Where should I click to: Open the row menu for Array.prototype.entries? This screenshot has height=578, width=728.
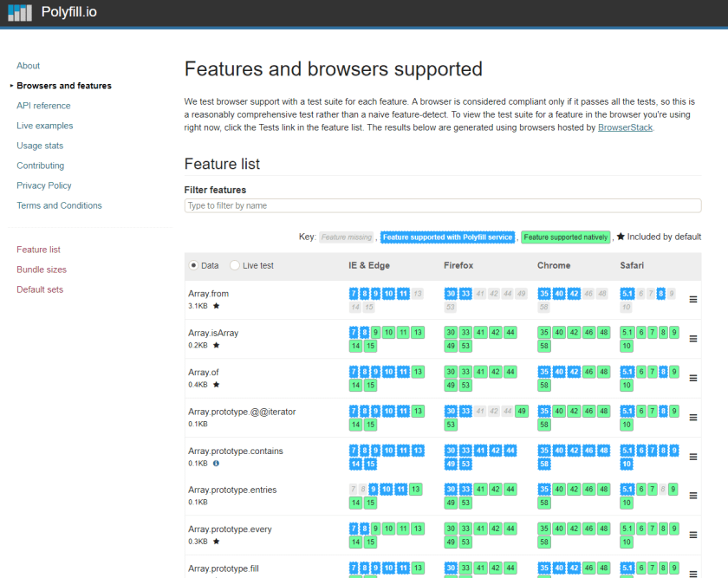pyautogui.click(x=692, y=496)
